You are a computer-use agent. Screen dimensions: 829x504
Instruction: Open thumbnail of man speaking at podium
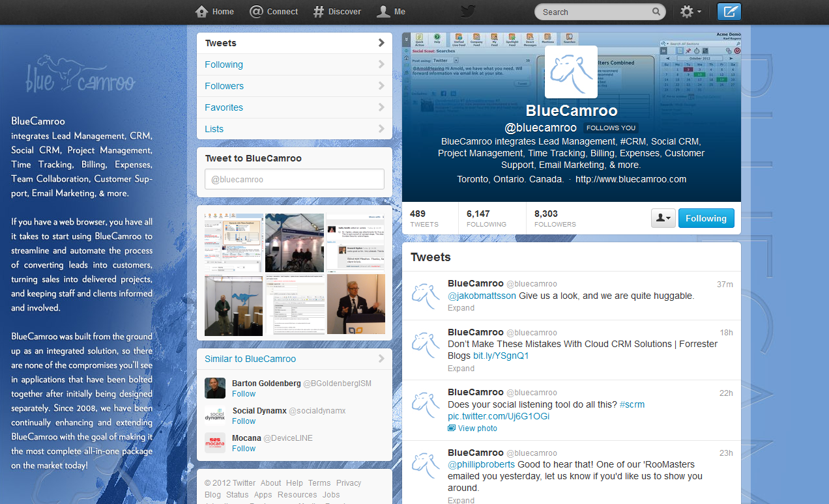(x=356, y=304)
